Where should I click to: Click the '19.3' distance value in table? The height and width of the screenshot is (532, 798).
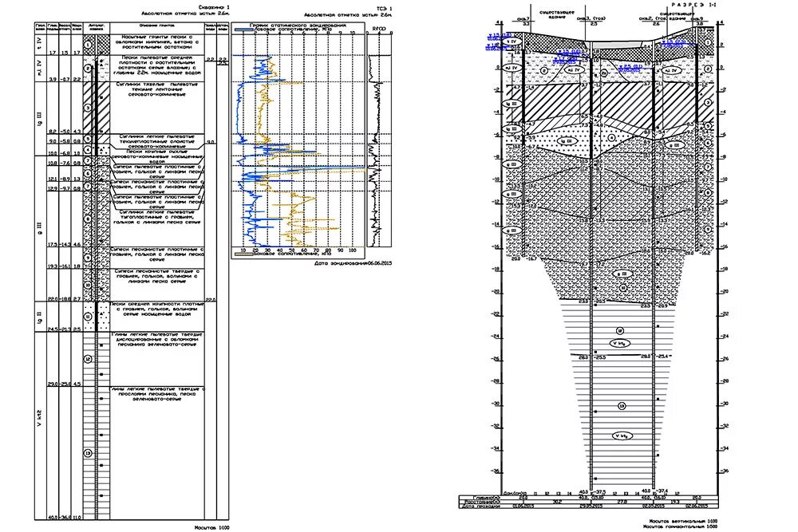[x=676, y=502]
